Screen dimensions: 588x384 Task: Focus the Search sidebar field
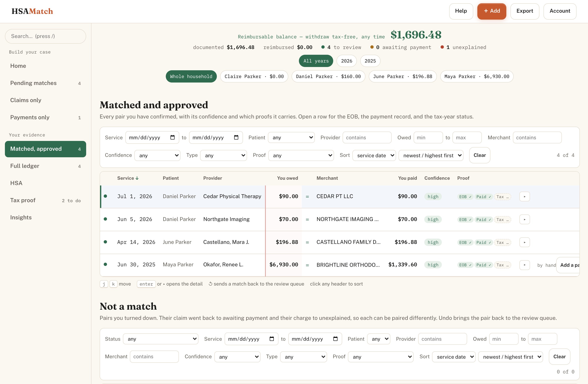46,36
